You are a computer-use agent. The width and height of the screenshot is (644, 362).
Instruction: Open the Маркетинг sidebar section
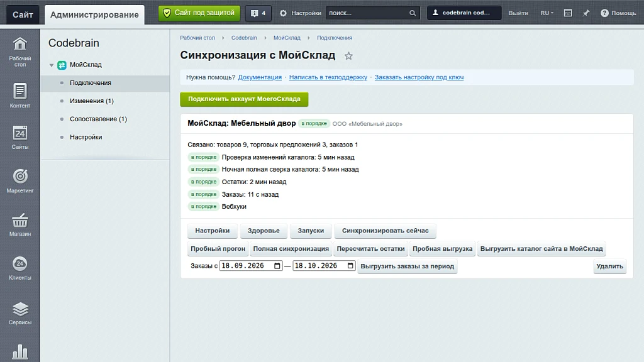point(19,180)
